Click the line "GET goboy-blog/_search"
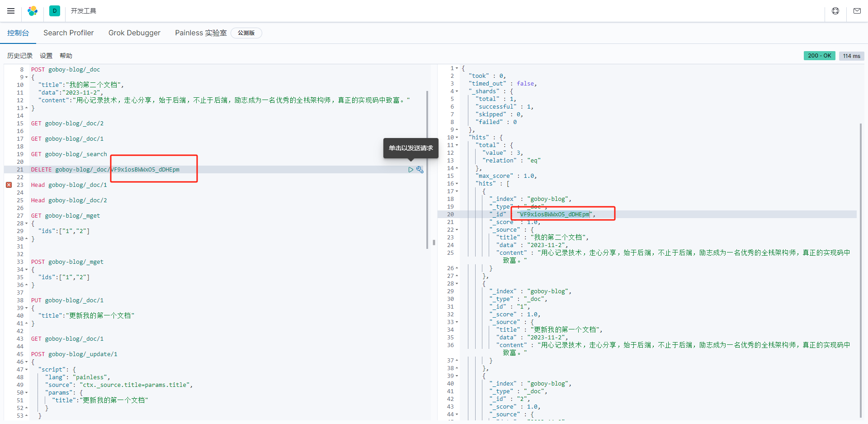The width and height of the screenshot is (868, 424). tap(69, 154)
